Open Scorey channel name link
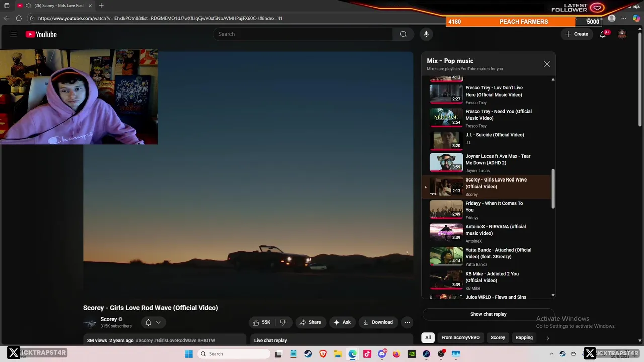Viewport: 644px width, 362px height. [108, 319]
